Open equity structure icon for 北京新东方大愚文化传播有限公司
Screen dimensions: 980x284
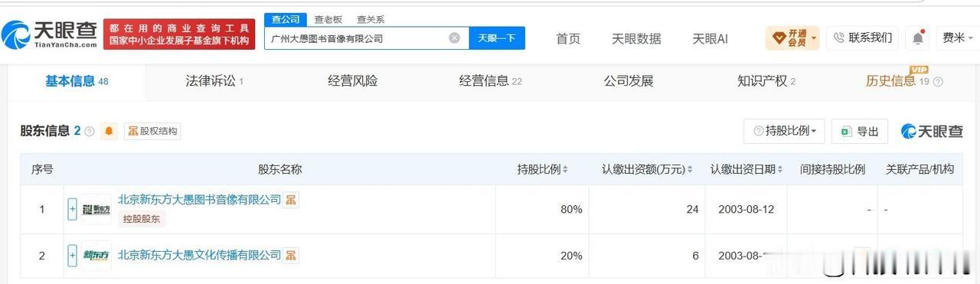point(291,255)
